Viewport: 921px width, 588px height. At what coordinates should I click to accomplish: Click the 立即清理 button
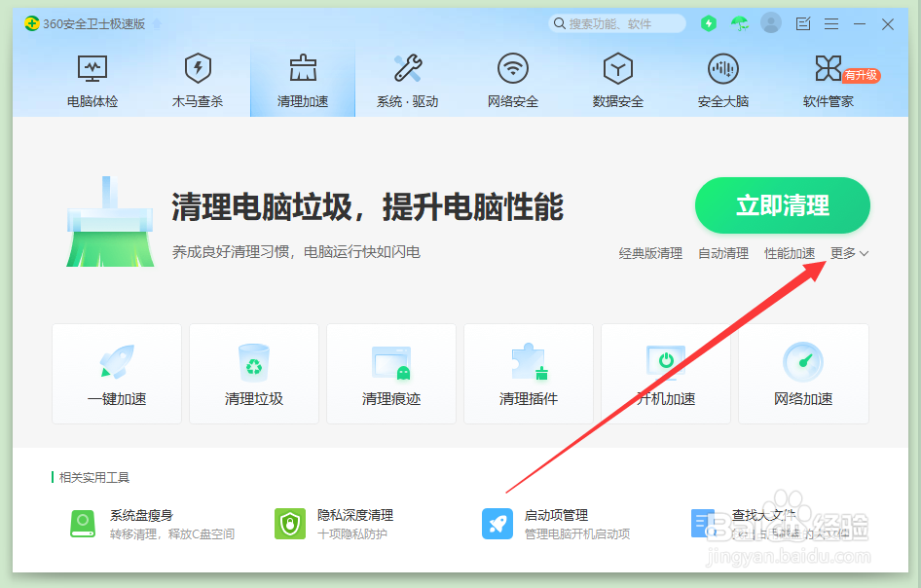click(x=783, y=205)
